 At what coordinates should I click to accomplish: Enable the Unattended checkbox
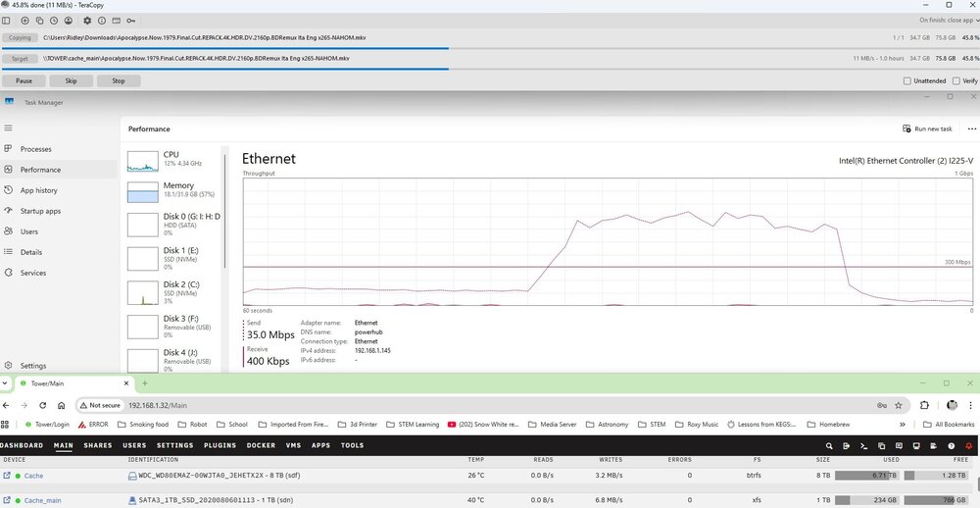(907, 80)
